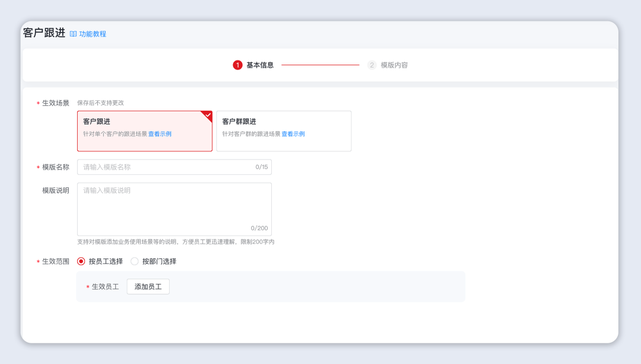Click the progress line between steps
This screenshot has width=641, height=364.
(320, 65)
